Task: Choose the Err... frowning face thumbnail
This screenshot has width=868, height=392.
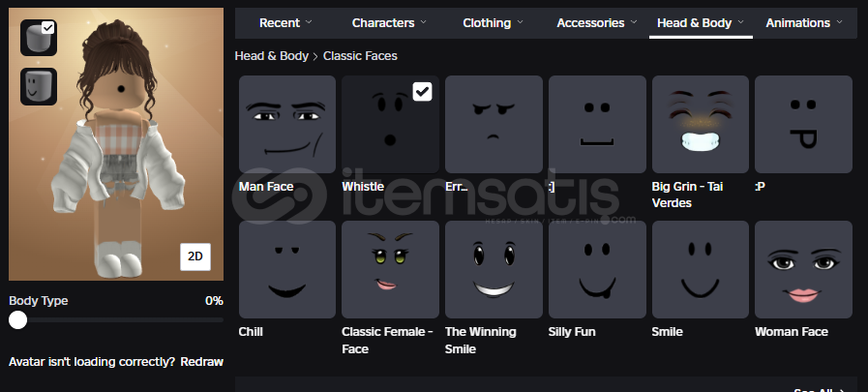Action: pyautogui.click(x=494, y=124)
